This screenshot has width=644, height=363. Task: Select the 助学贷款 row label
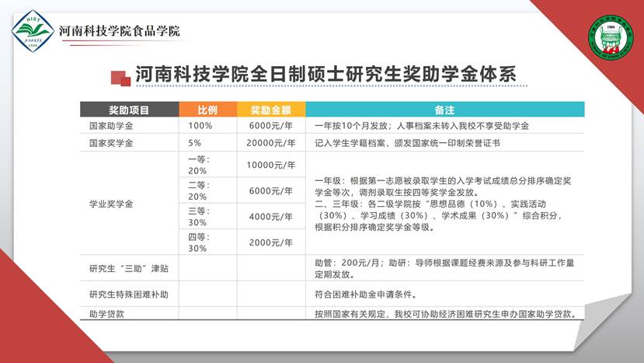click(106, 314)
